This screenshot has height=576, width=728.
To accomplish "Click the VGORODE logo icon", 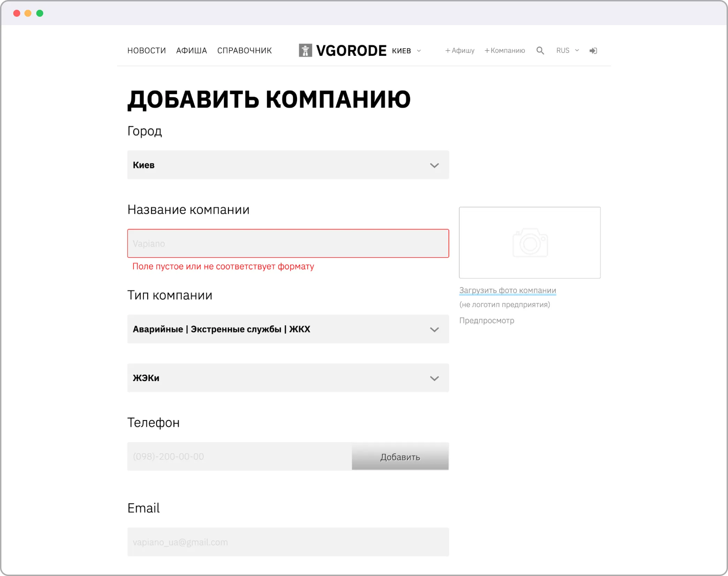I will coord(305,51).
